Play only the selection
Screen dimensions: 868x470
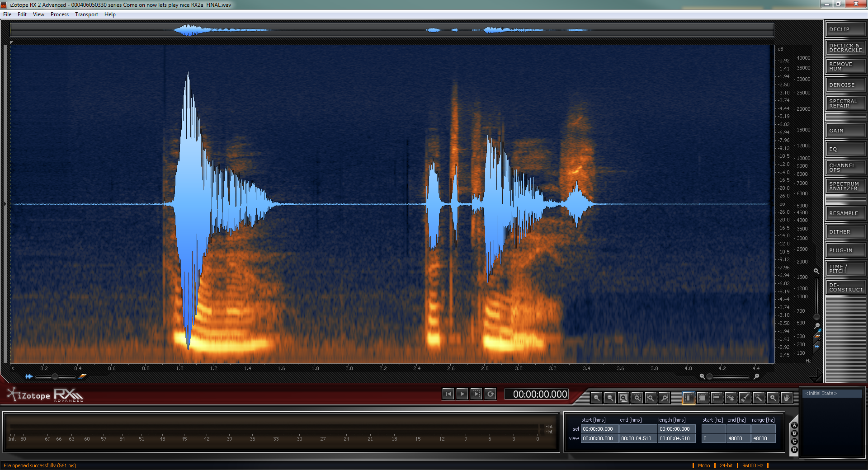click(x=476, y=394)
